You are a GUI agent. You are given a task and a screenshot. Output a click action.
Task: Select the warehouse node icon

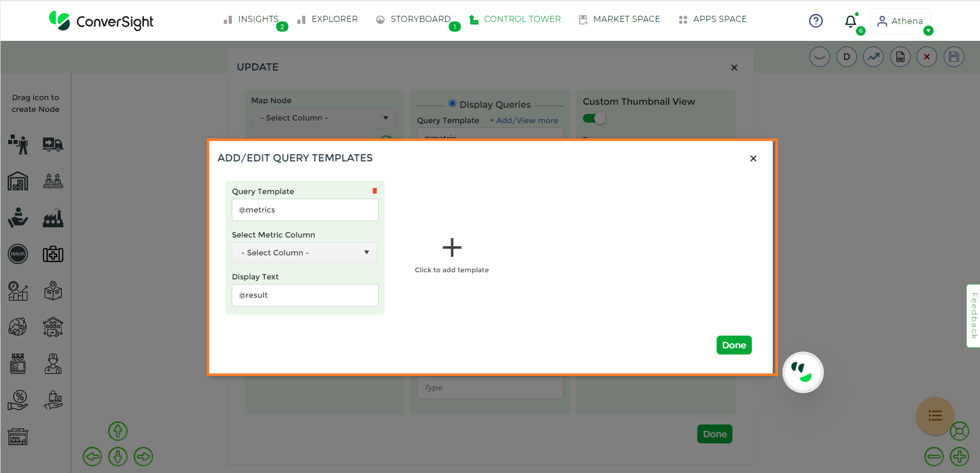coord(18,181)
